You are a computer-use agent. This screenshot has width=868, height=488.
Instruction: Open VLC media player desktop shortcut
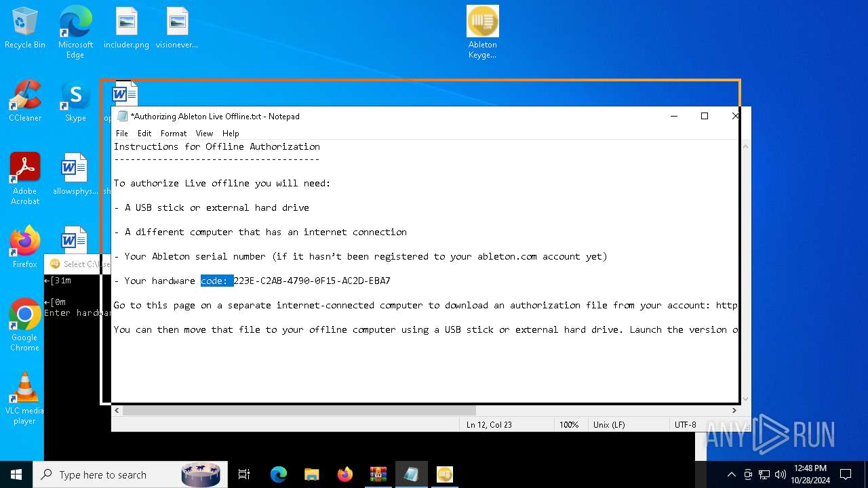25,399
